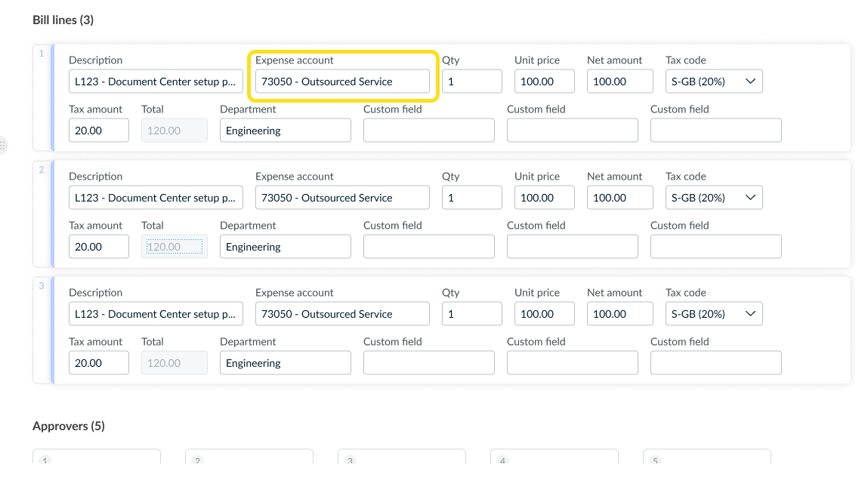Select line number 2 marker
Viewport: 868px width, 477px height.
click(42, 170)
